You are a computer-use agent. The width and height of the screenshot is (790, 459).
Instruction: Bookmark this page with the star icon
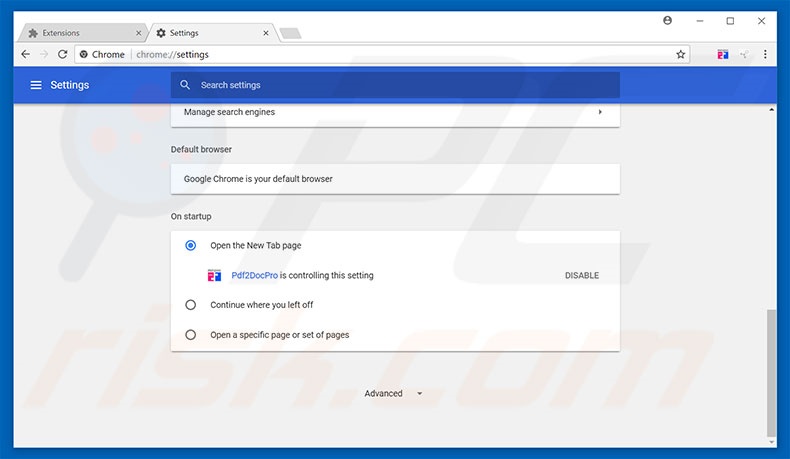pos(681,54)
